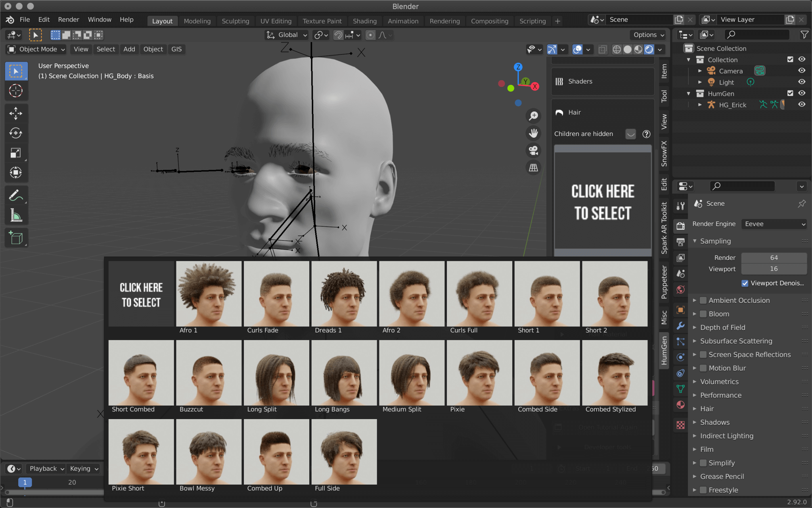Image resolution: width=812 pixels, height=508 pixels.
Task: Open Modifier Properties with the wrench icon
Action: click(x=680, y=326)
